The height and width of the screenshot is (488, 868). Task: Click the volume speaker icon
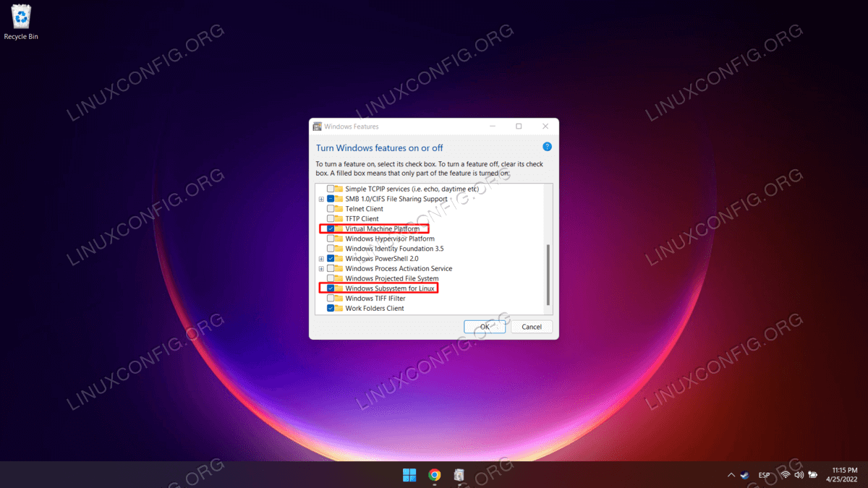[x=799, y=475]
